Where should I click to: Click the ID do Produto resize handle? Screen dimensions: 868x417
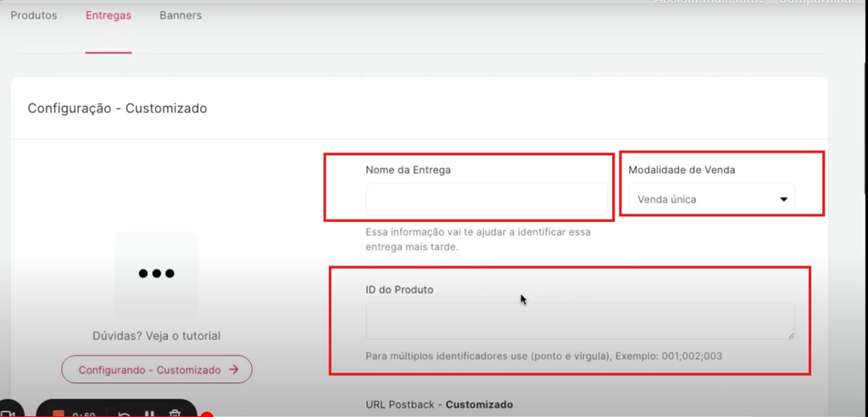click(791, 336)
